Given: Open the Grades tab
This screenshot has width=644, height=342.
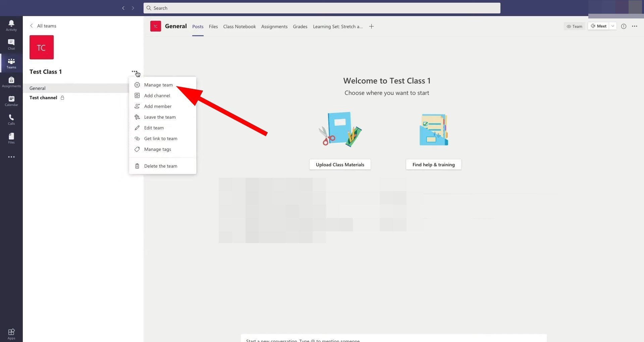Looking at the screenshot, I should pyautogui.click(x=300, y=26).
